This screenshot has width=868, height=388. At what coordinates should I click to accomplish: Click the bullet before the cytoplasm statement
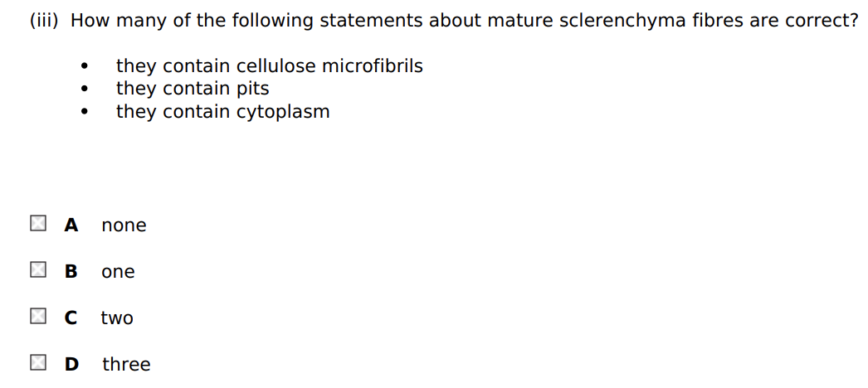tap(84, 113)
